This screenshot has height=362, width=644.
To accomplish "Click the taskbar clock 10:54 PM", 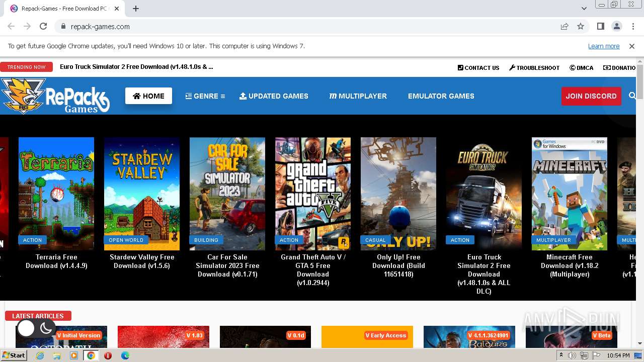I will pyautogui.click(x=618, y=355).
